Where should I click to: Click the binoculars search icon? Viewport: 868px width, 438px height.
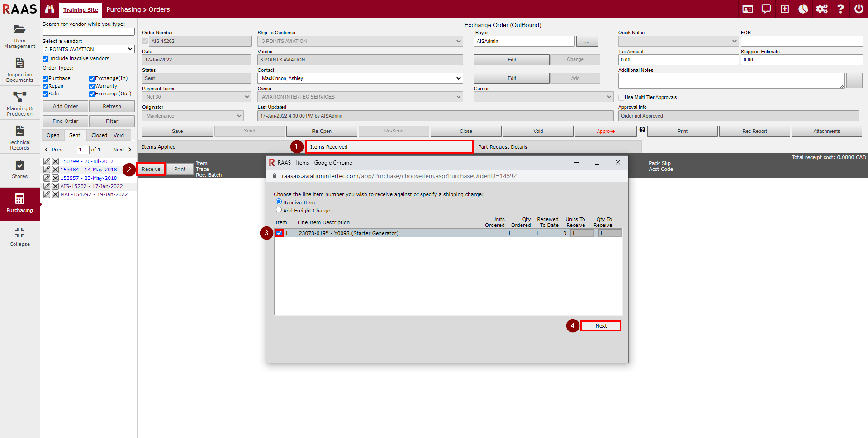pos(50,9)
